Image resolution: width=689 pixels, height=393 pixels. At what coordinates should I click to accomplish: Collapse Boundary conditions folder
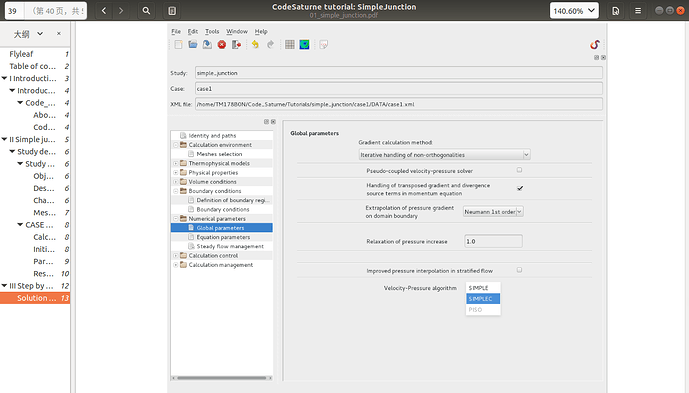176,191
